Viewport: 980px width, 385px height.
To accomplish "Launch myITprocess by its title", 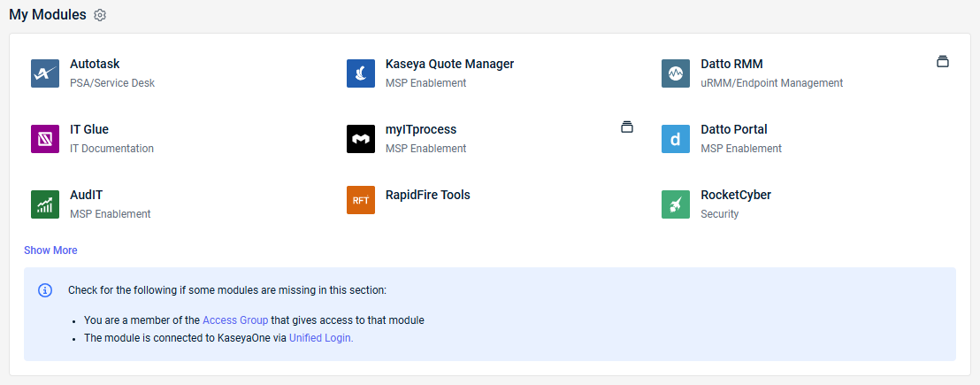I will [x=421, y=129].
